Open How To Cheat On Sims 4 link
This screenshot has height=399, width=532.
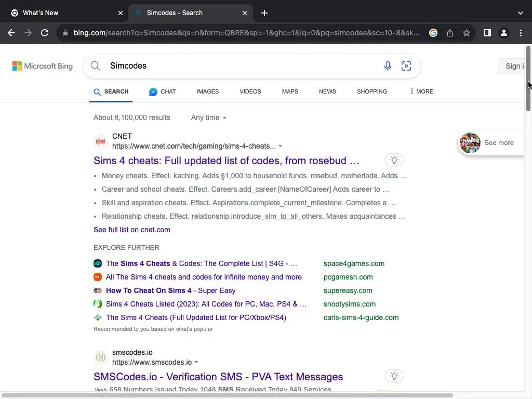tap(170, 290)
